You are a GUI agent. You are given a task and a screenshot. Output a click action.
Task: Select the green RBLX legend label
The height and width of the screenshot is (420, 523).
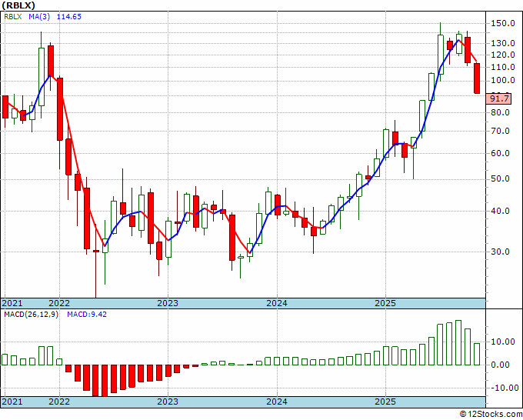(13, 17)
